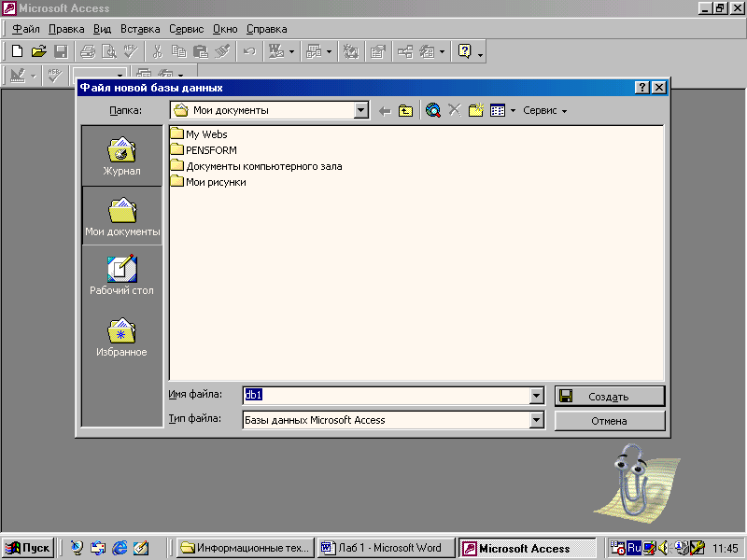This screenshot has width=747, height=560.
Task: Open the Правка menu
Action: point(66,29)
